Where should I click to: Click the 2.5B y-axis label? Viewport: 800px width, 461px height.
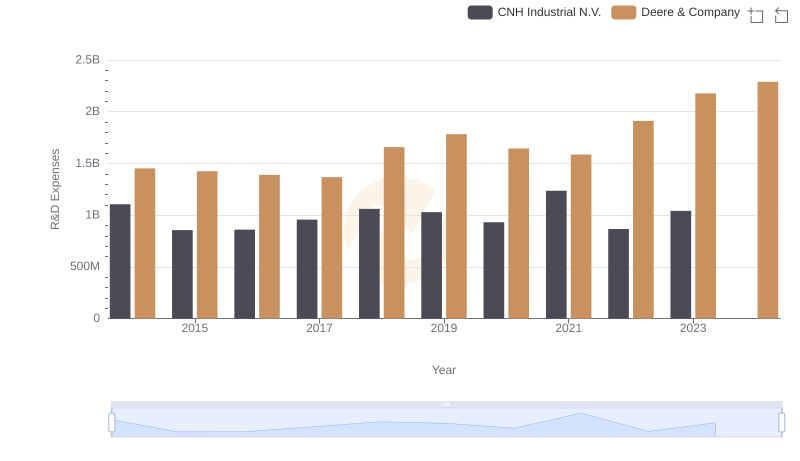[88, 60]
